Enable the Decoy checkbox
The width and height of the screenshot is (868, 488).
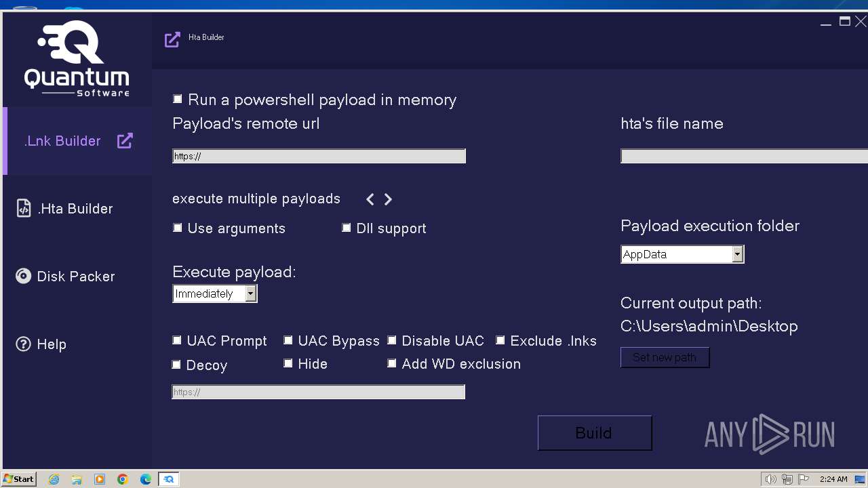(x=176, y=365)
